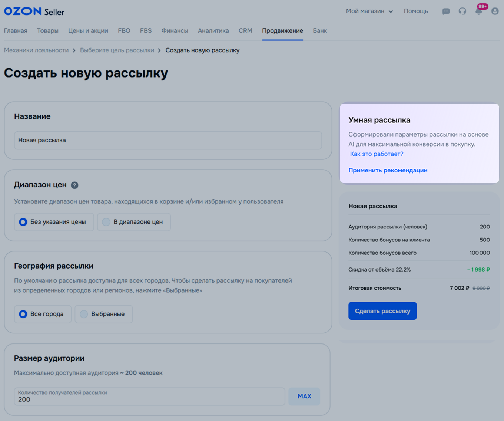Viewport: 504px width, 421px height.
Task: Open the 'Помощь' link in header
Action: [416, 11]
